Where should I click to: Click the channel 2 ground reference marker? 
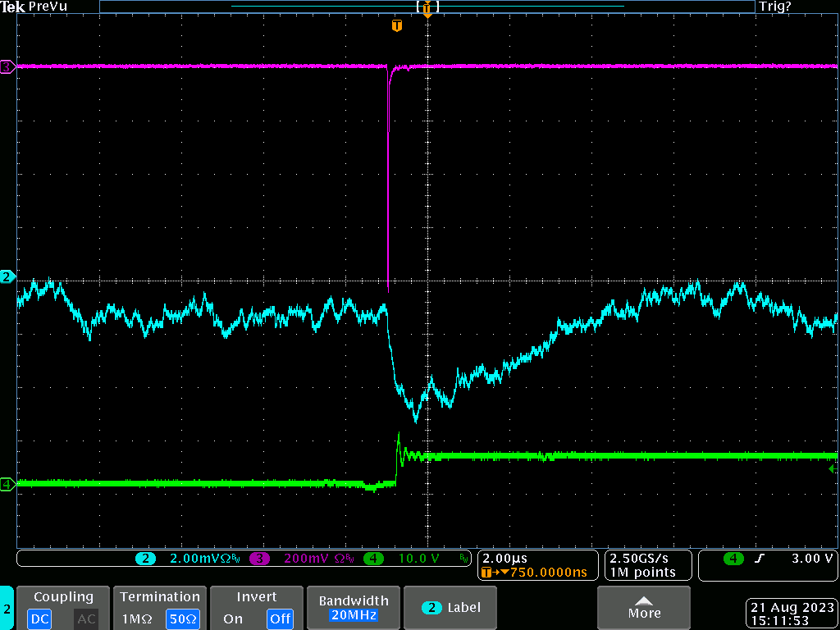[x=7, y=276]
